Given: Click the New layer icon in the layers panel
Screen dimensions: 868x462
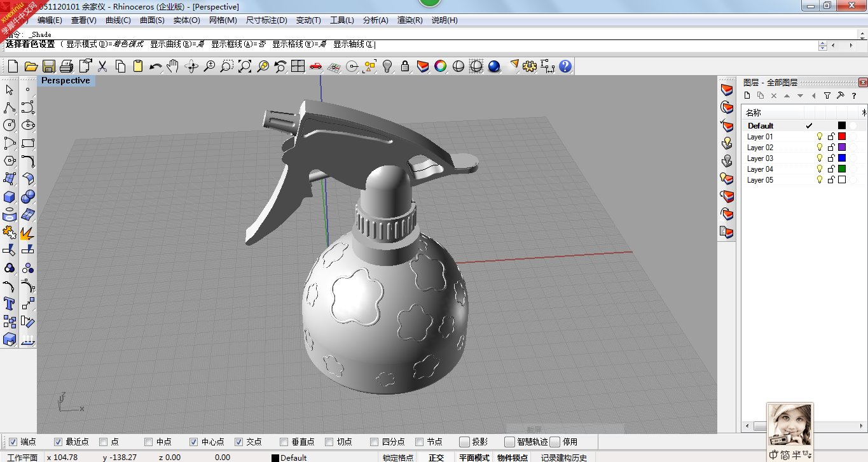Looking at the screenshot, I should 748,95.
